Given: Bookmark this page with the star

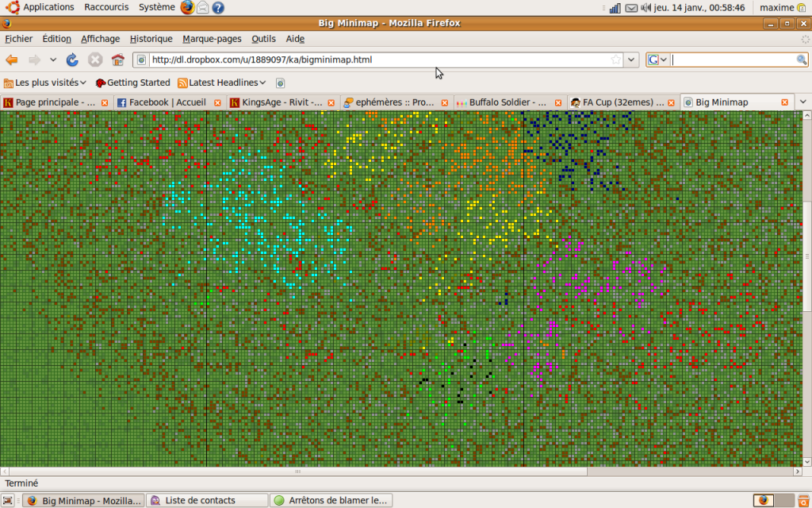Looking at the screenshot, I should coord(615,60).
